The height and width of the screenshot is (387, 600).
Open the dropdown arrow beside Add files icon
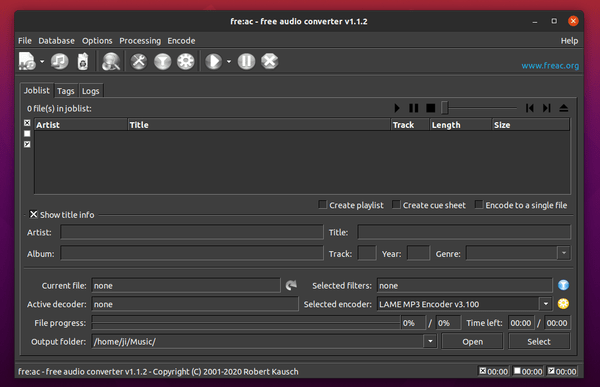point(42,61)
